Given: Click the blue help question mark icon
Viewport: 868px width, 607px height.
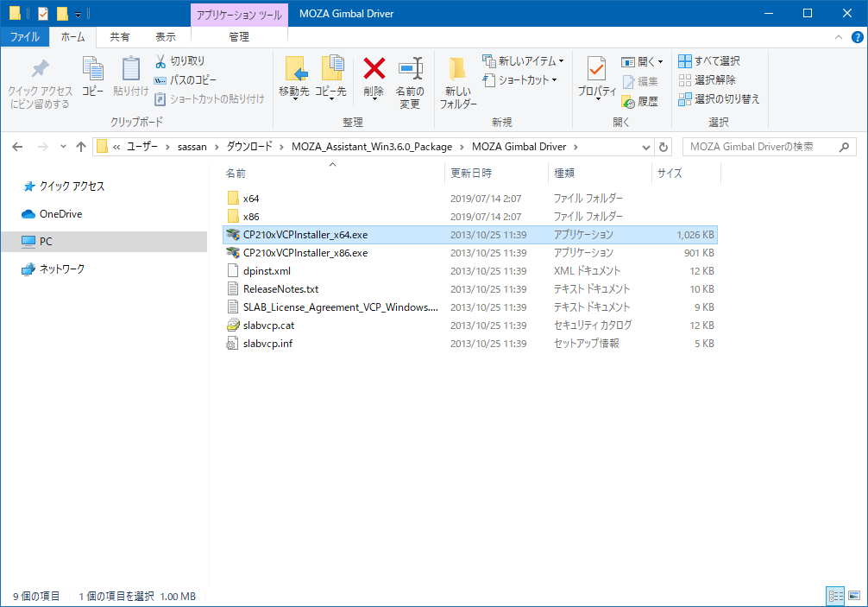Looking at the screenshot, I should pos(857,37).
